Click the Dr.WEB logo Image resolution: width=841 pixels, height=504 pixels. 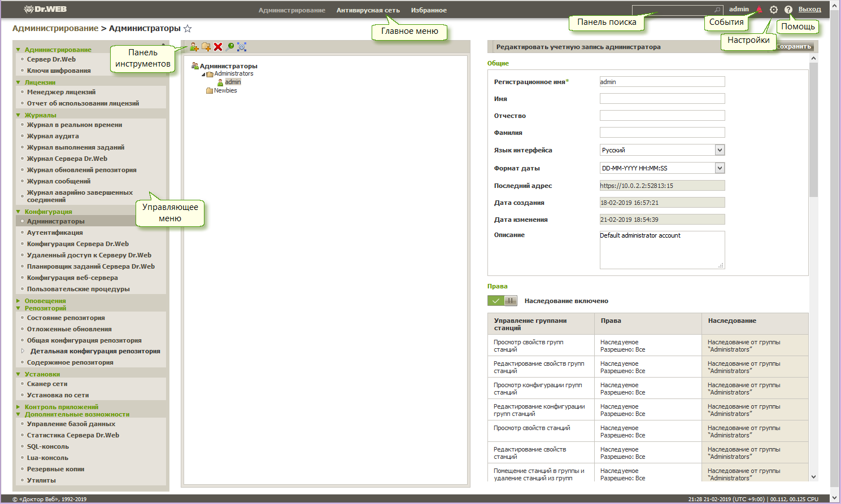[x=45, y=9]
